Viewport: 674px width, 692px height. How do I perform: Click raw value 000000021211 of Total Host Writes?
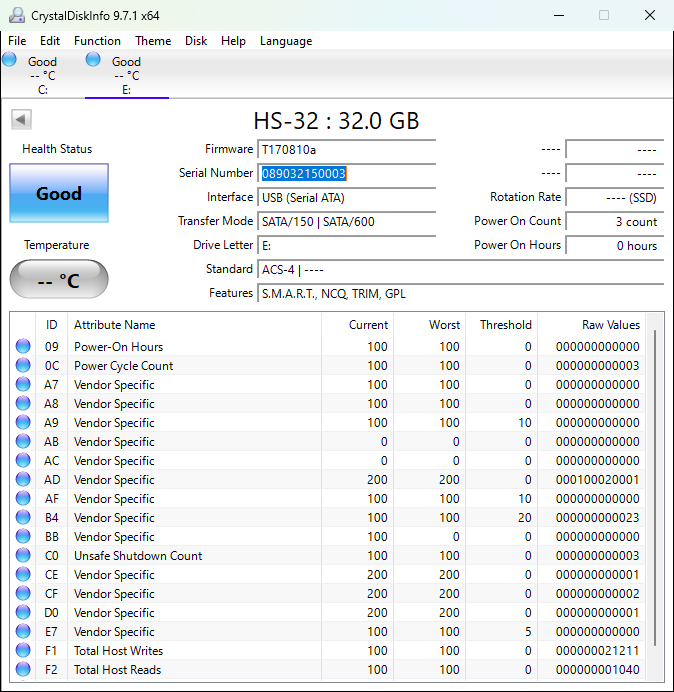597,650
